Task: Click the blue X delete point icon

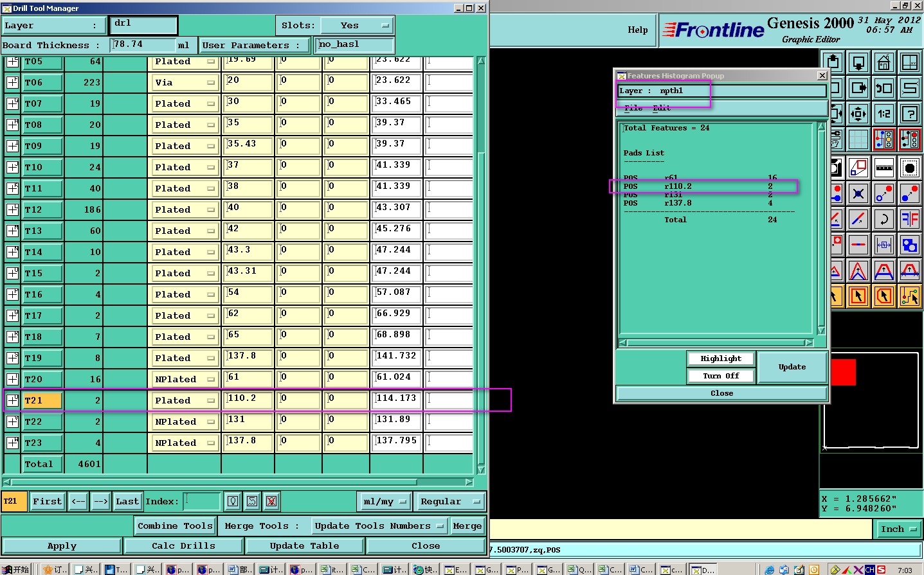Action: pyautogui.click(x=858, y=193)
